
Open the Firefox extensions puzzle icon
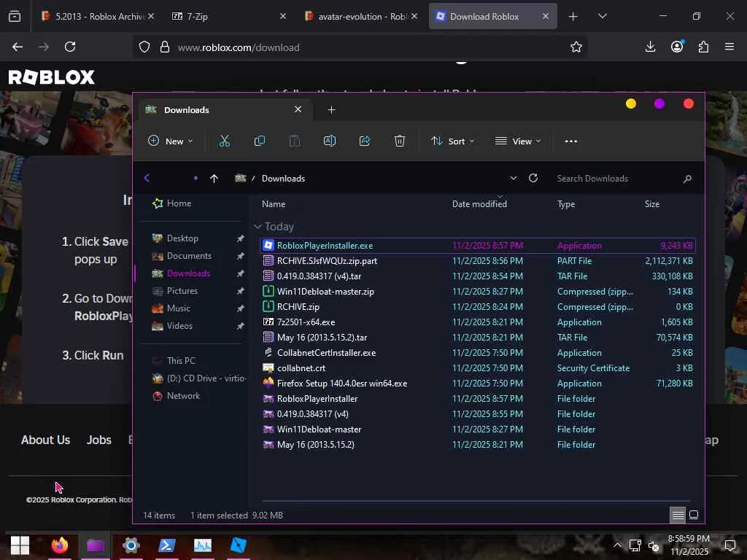click(x=703, y=47)
